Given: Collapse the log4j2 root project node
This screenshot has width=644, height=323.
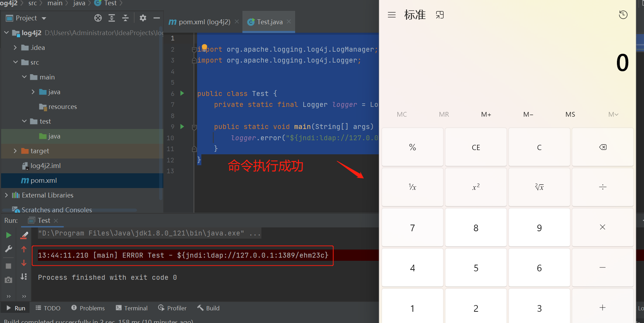Looking at the screenshot, I should pyautogui.click(x=6, y=33).
